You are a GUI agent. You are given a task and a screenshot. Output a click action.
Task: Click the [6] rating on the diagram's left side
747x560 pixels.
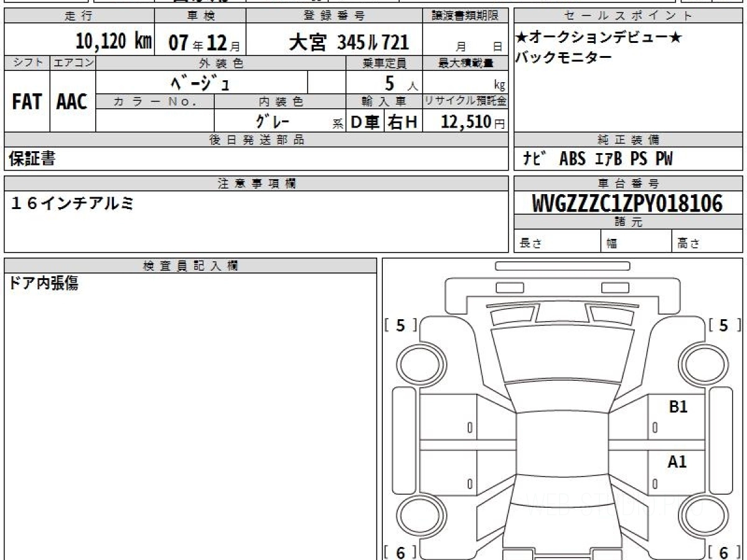(x=401, y=552)
